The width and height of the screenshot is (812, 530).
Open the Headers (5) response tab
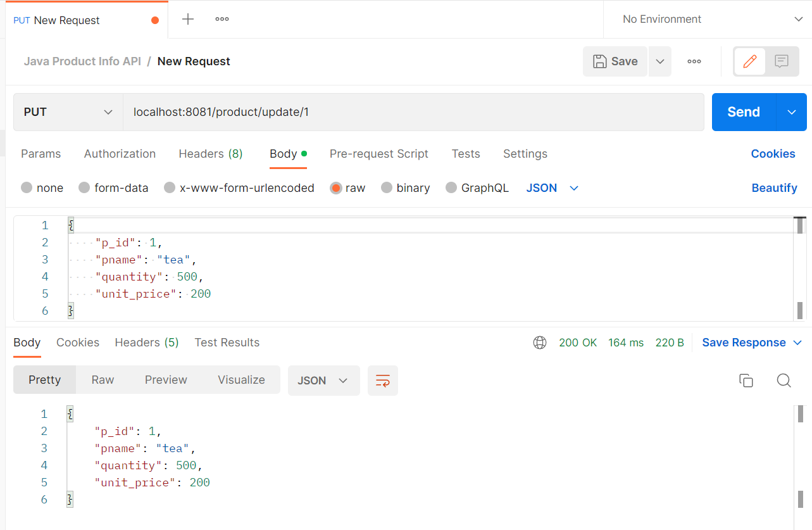[x=146, y=342]
